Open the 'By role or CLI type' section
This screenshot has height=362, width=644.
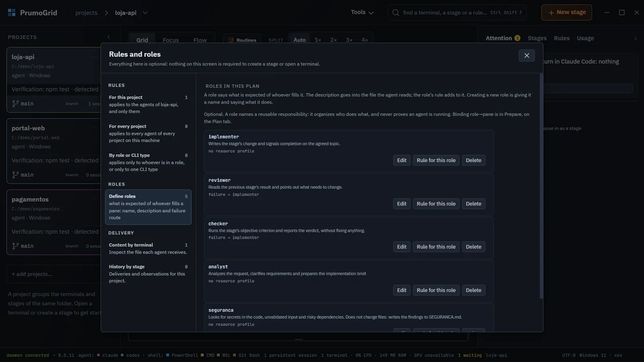[x=148, y=162]
